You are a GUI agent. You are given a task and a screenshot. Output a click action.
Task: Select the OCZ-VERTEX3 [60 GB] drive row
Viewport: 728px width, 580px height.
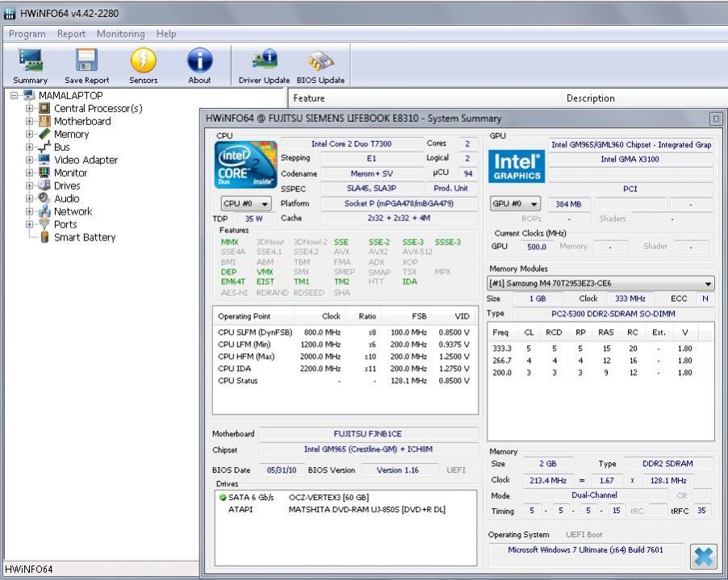345,498
